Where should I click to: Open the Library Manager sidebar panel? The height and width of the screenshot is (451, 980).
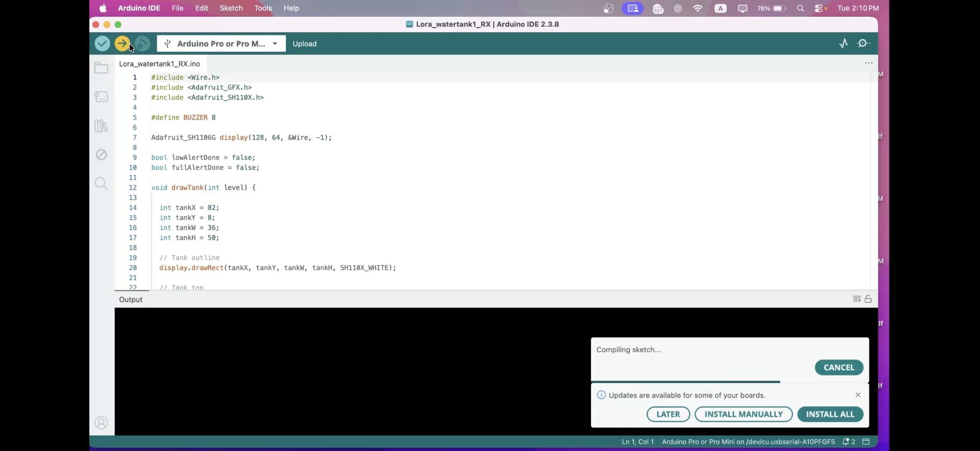[x=101, y=125]
